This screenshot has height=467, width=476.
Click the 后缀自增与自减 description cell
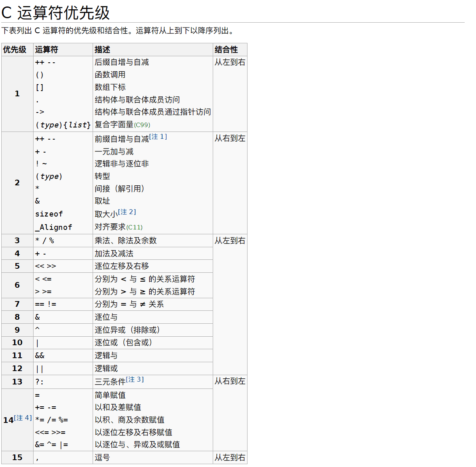122,62
